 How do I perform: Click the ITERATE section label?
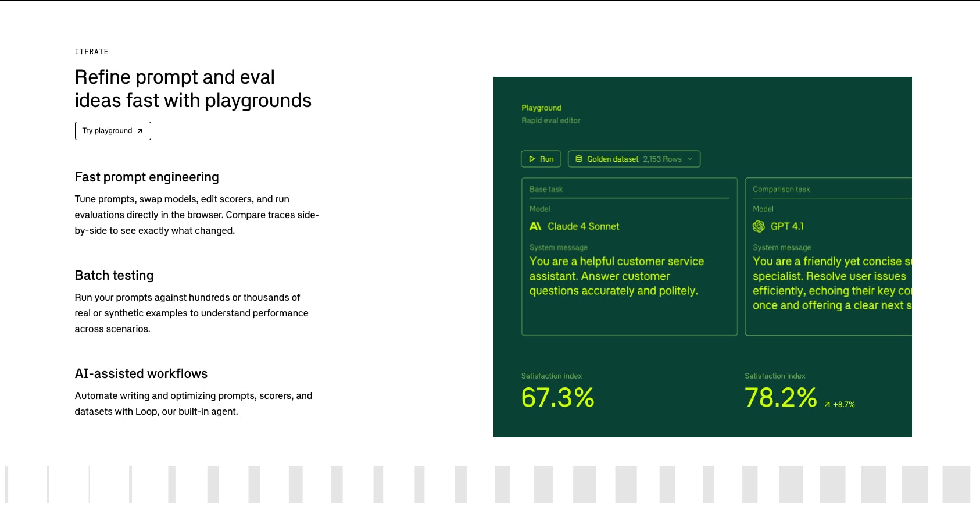91,52
